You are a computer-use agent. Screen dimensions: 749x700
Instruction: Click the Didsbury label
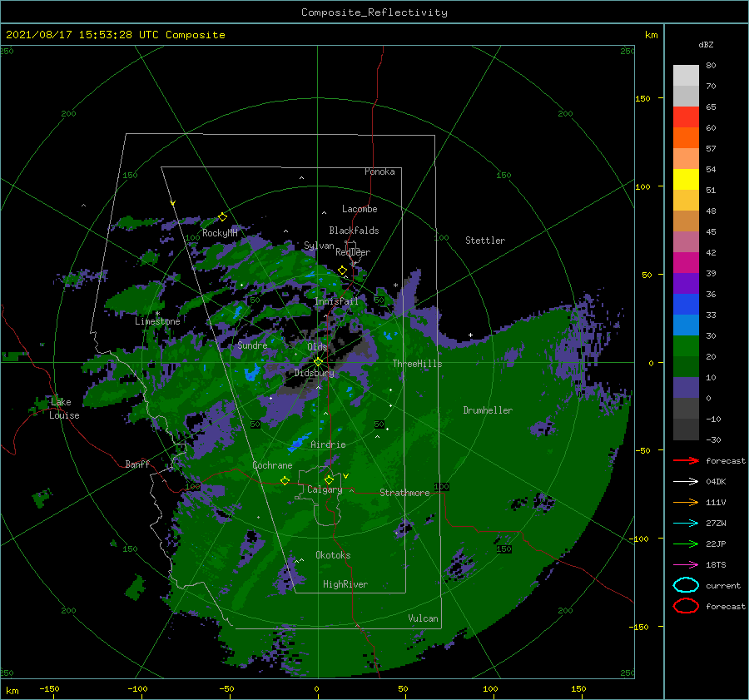tap(314, 373)
